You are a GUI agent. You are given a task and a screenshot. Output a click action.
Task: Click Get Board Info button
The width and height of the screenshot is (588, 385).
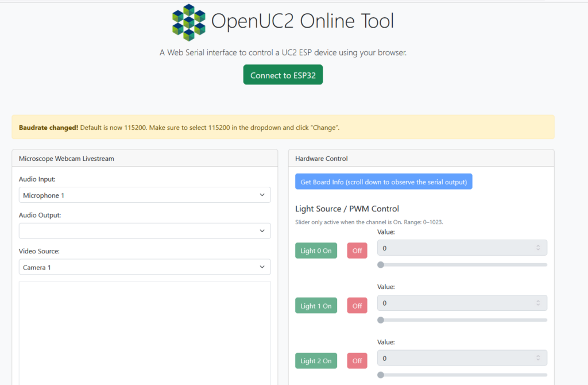[384, 182]
